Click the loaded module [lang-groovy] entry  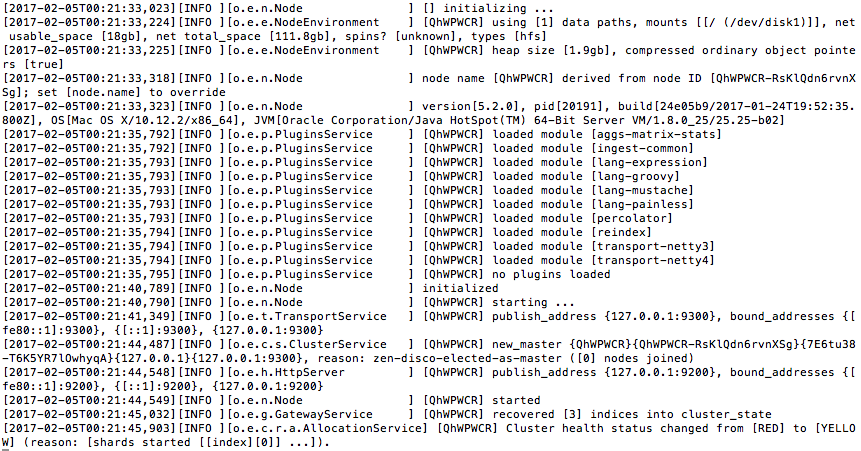(586, 176)
